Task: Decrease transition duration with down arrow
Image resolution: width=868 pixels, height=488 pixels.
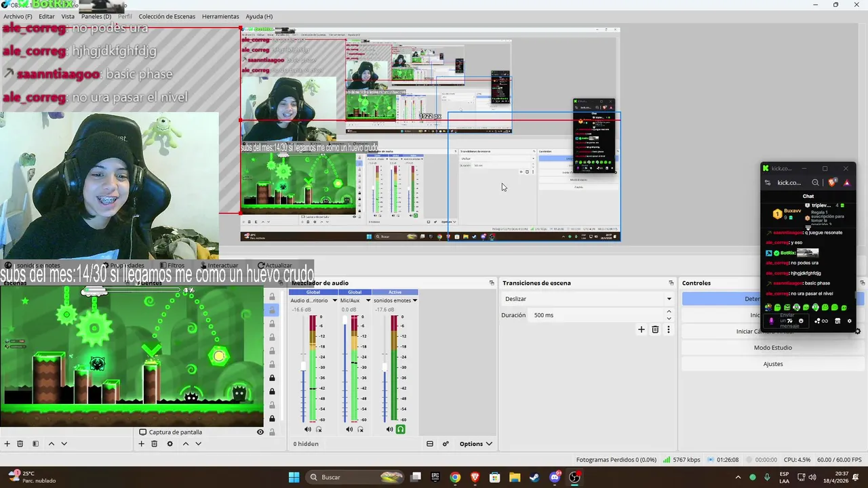Action: pyautogui.click(x=669, y=319)
